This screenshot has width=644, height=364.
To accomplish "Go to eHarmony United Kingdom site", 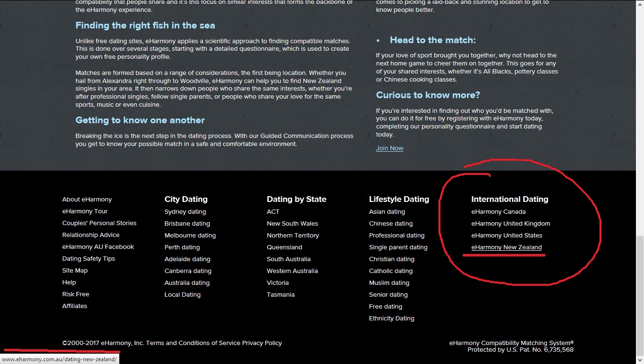I will [x=510, y=224].
